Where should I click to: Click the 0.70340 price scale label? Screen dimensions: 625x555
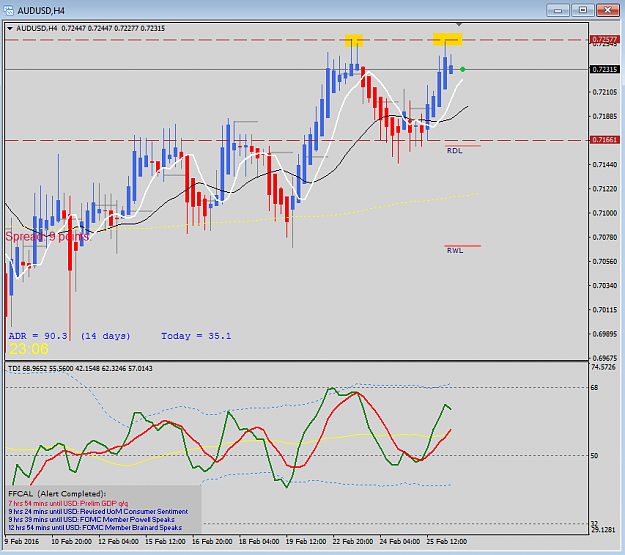605,285
